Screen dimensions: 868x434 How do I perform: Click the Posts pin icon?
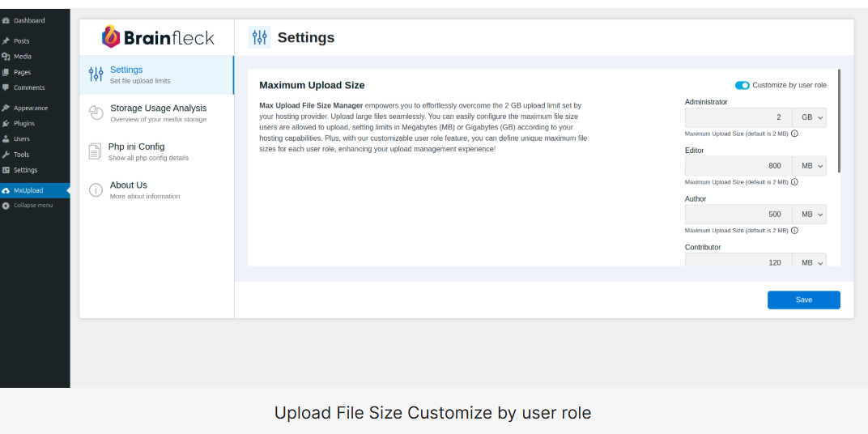6,41
